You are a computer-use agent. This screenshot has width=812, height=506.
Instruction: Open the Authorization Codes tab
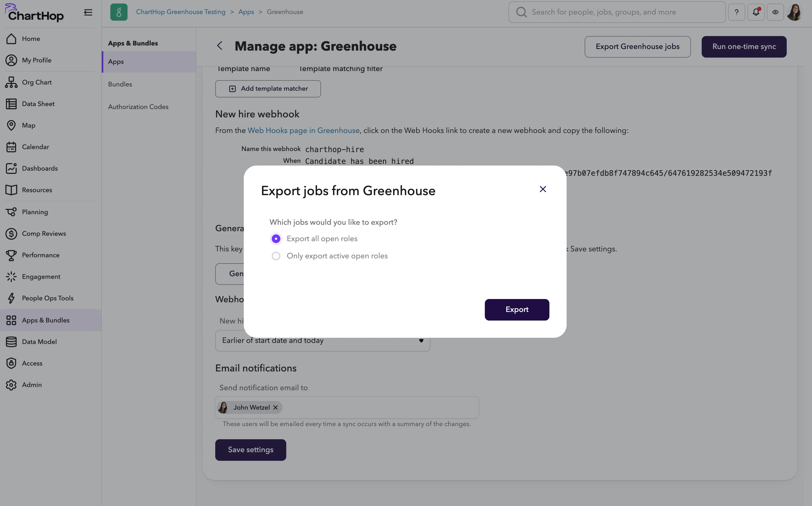149,107
